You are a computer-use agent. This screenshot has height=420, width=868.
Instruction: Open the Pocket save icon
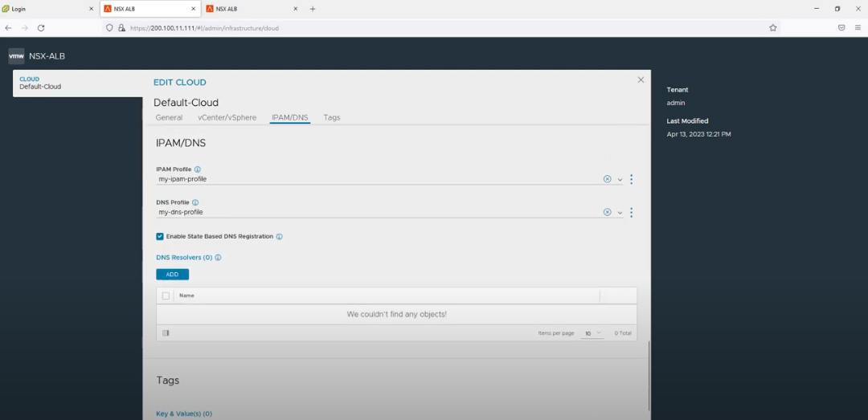coord(841,27)
